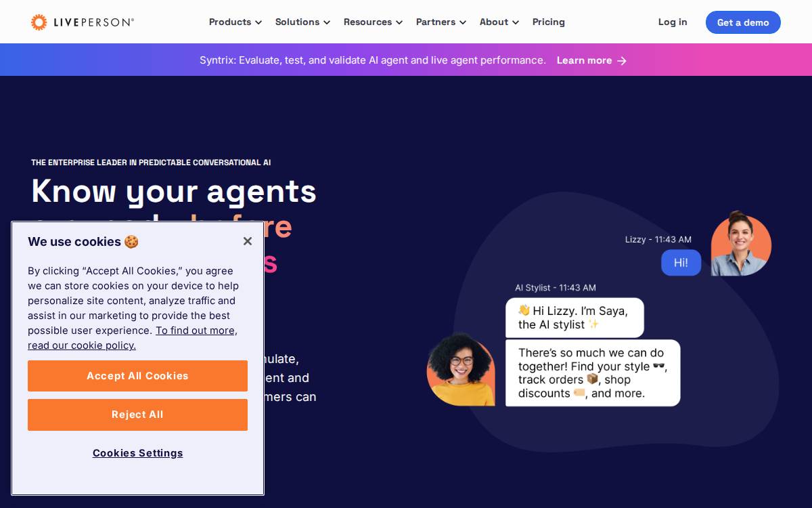Image resolution: width=812 pixels, height=508 pixels.
Task: Click the arrow next to Learn more
Action: tap(622, 61)
